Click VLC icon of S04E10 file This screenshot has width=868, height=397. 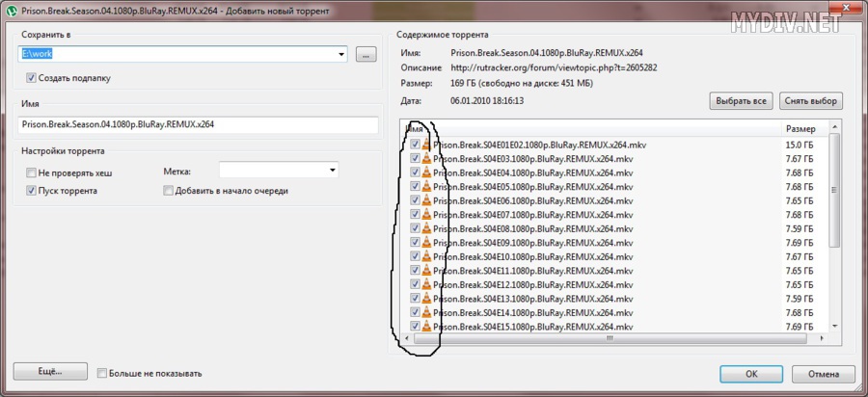tap(426, 256)
